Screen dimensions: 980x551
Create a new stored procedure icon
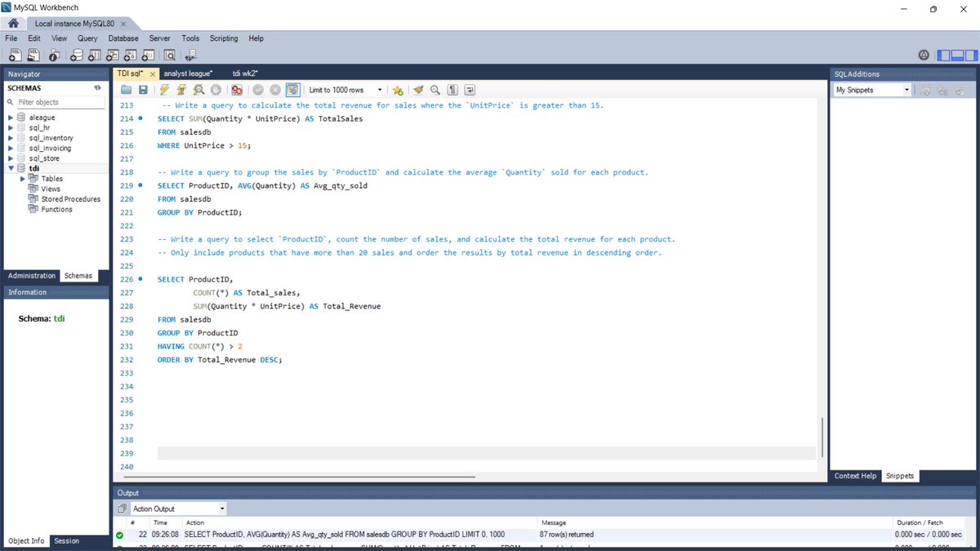point(130,55)
